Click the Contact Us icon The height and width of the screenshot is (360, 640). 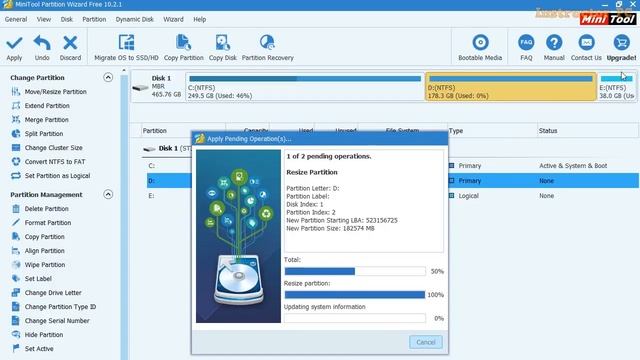(586, 42)
